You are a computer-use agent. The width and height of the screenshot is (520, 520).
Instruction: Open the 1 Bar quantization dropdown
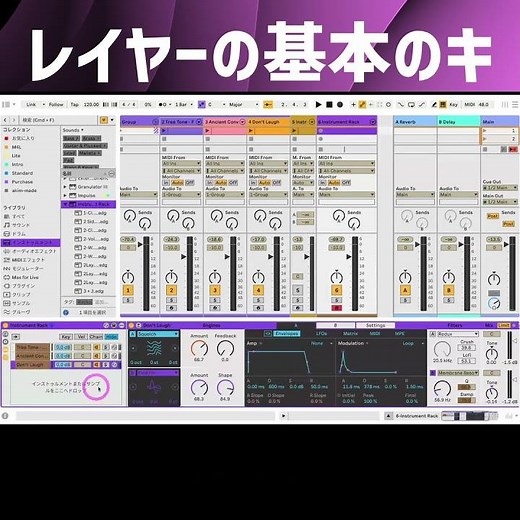pyautogui.click(x=184, y=105)
